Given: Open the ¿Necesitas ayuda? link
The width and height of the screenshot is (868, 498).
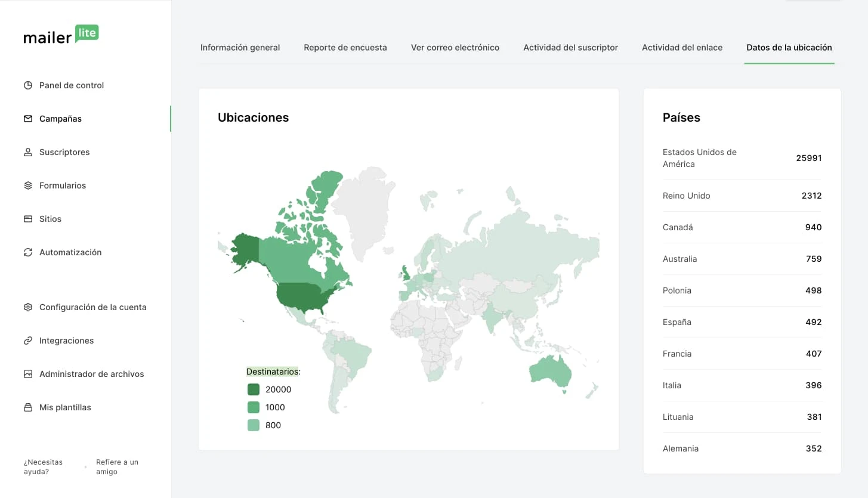Looking at the screenshot, I should pos(43,467).
